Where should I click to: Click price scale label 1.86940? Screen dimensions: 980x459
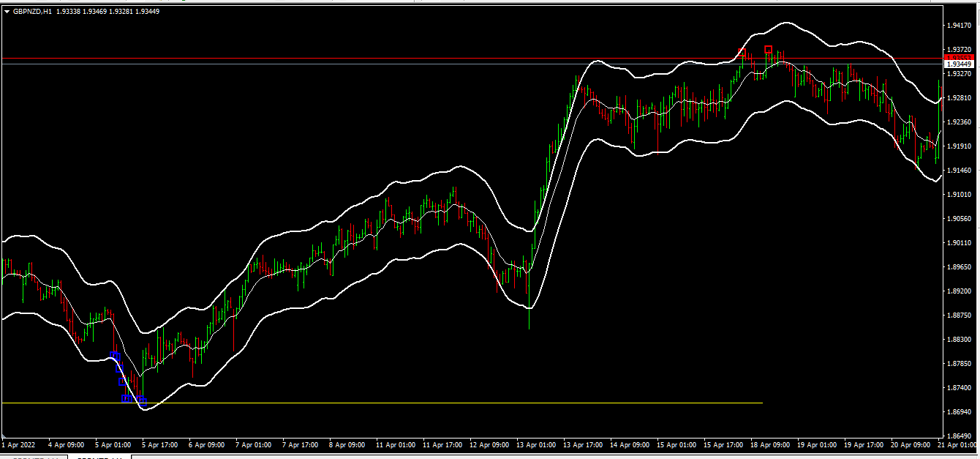click(x=959, y=412)
